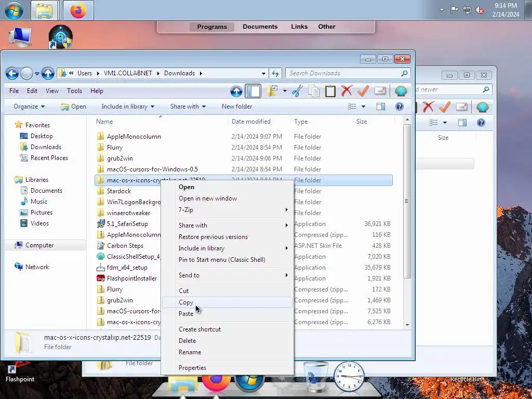Click the New folder button

tap(237, 107)
